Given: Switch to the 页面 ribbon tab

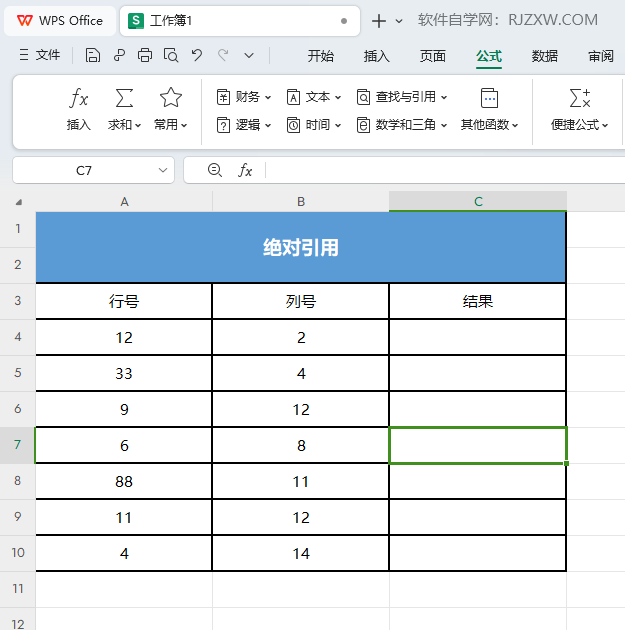Looking at the screenshot, I should click(x=433, y=56).
